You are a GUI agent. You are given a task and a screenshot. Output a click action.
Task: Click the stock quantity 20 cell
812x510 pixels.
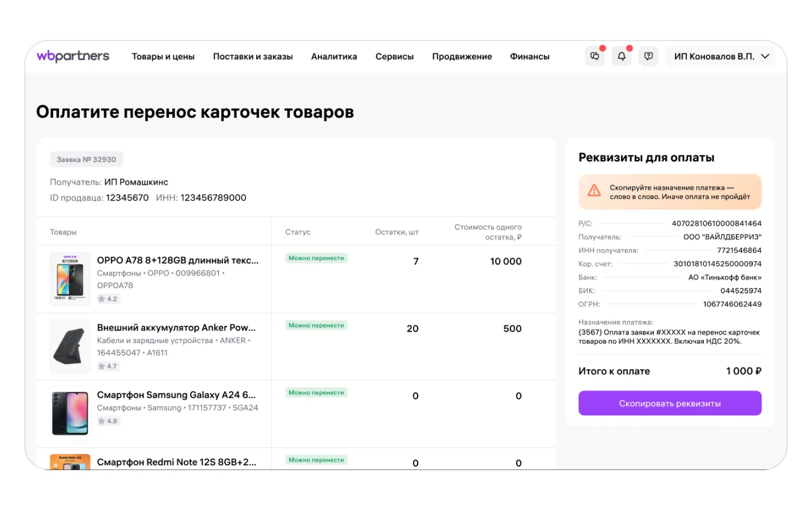(413, 329)
